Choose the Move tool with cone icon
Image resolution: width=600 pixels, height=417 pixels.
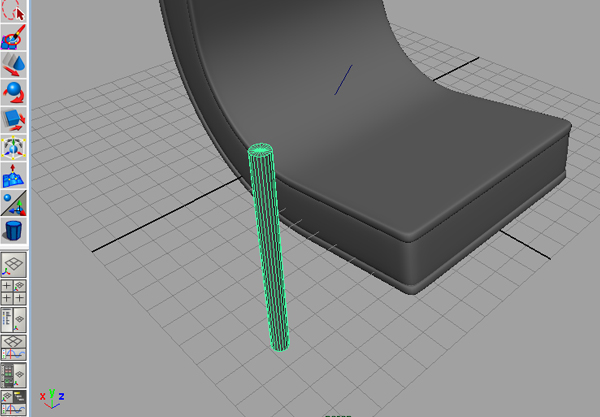[x=13, y=67]
